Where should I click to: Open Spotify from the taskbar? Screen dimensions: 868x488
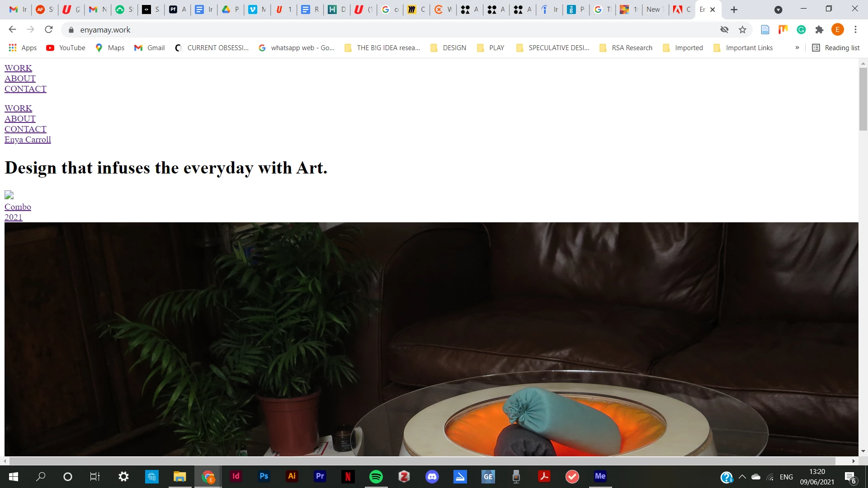[x=376, y=476]
